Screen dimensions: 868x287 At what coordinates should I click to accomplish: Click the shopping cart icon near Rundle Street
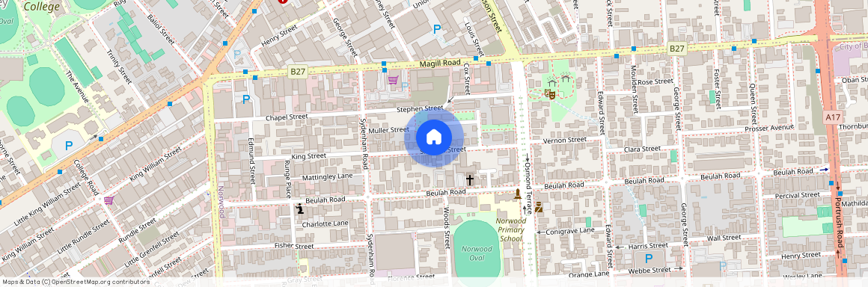click(109, 200)
